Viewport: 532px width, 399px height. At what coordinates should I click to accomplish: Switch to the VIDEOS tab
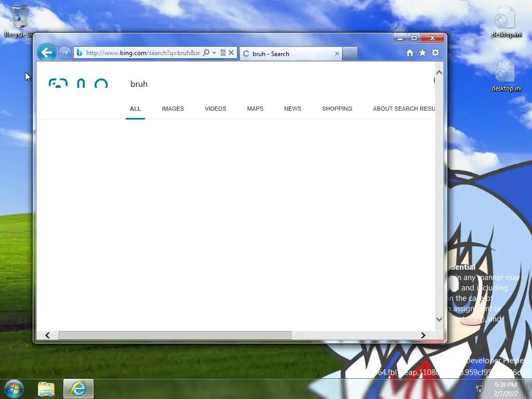[x=216, y=109]
